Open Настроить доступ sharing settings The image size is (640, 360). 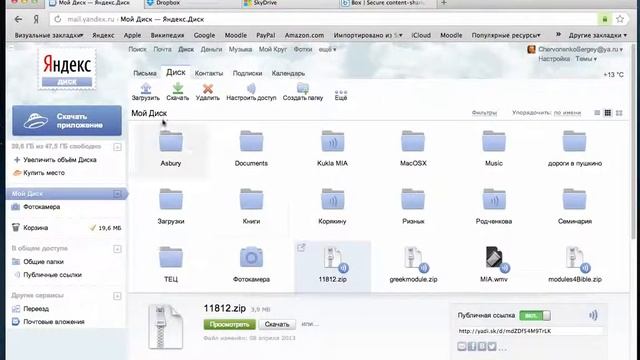(x=251, y=92)
